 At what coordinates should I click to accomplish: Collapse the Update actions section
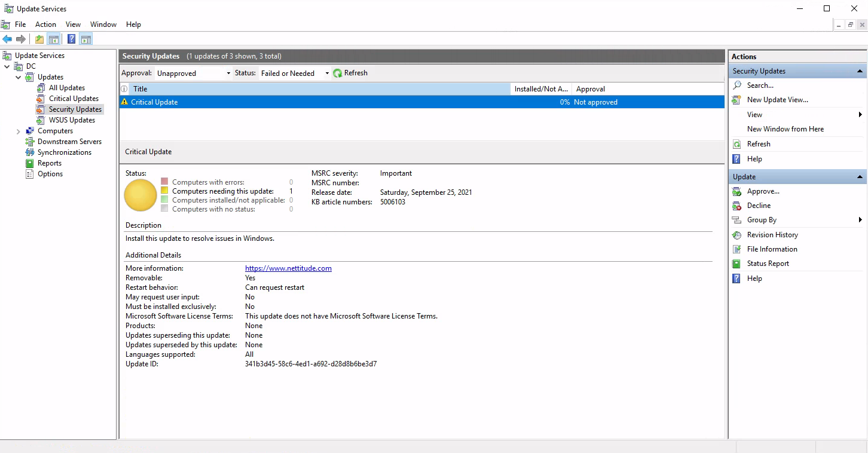[x=860, y=177]
